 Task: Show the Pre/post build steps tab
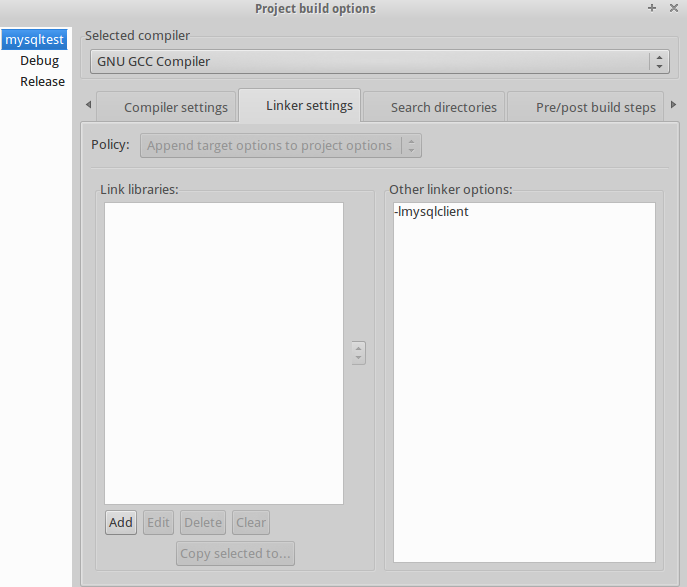tap(595, 107)
